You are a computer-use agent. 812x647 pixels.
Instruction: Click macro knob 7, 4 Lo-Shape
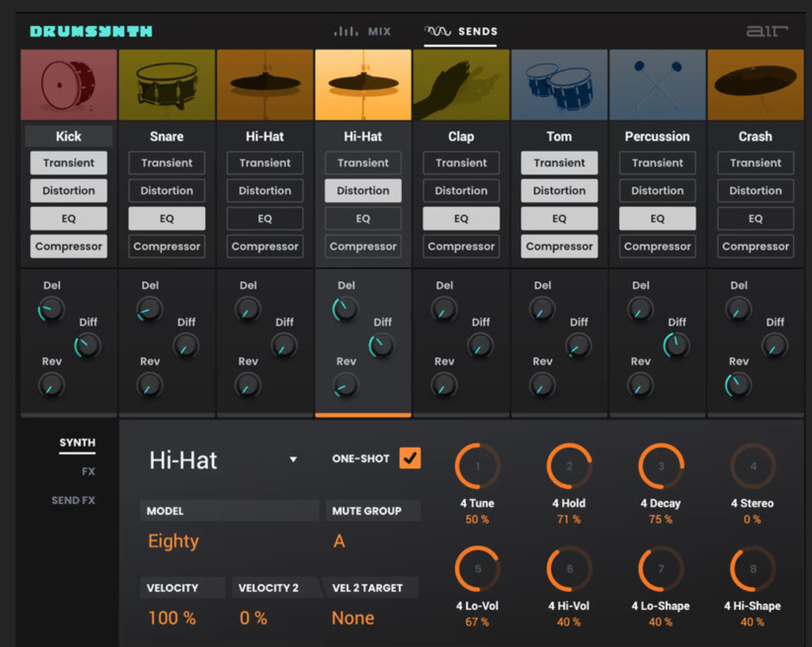[x=661, y=569]
